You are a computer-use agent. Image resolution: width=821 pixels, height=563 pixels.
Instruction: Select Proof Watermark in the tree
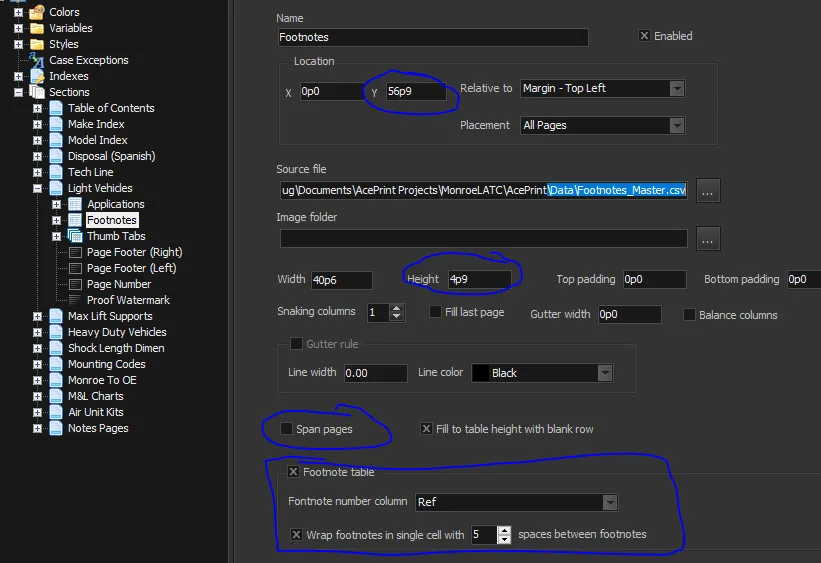click(128, 300)
